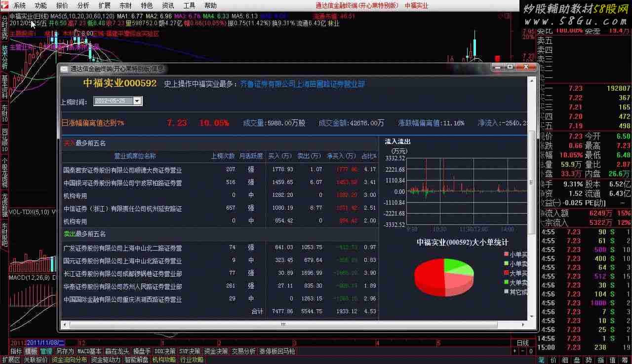Open the 资讯 menu
The height and width of the screenshot is (364, 632).
tap(168, 6)
